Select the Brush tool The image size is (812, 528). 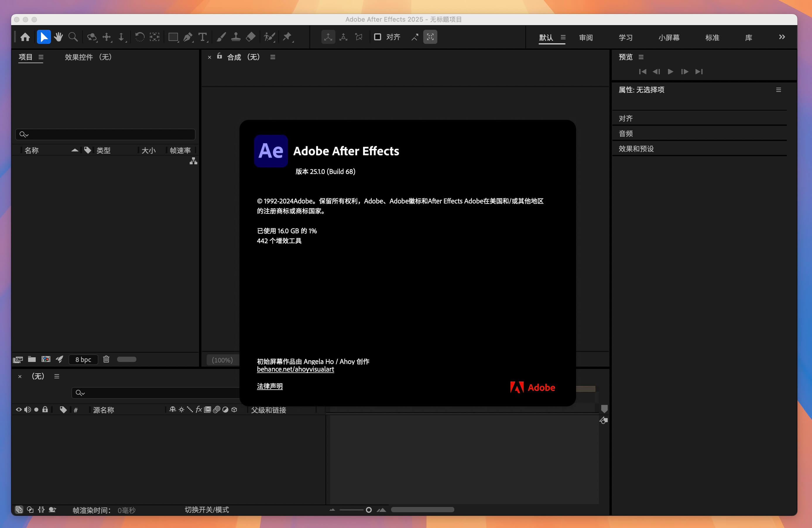221,37
